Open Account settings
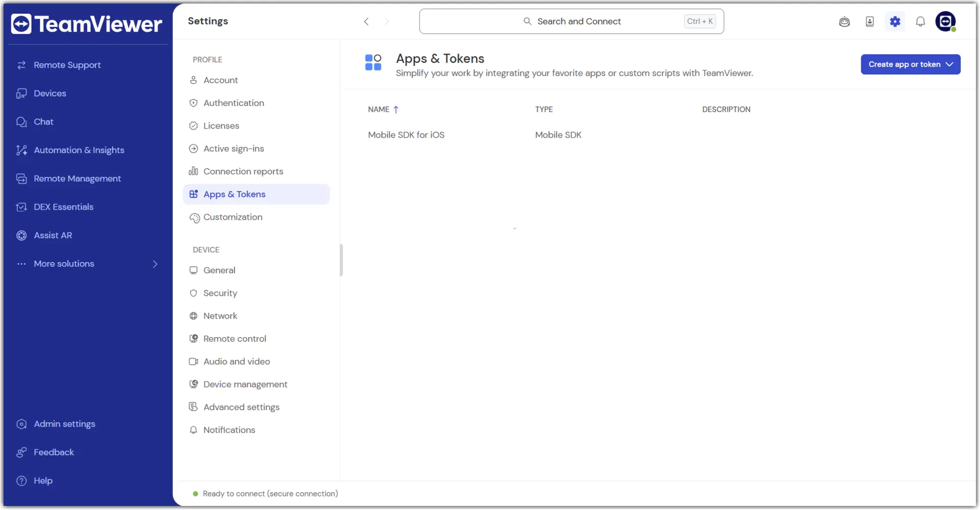980x510 pixels. 256,80
